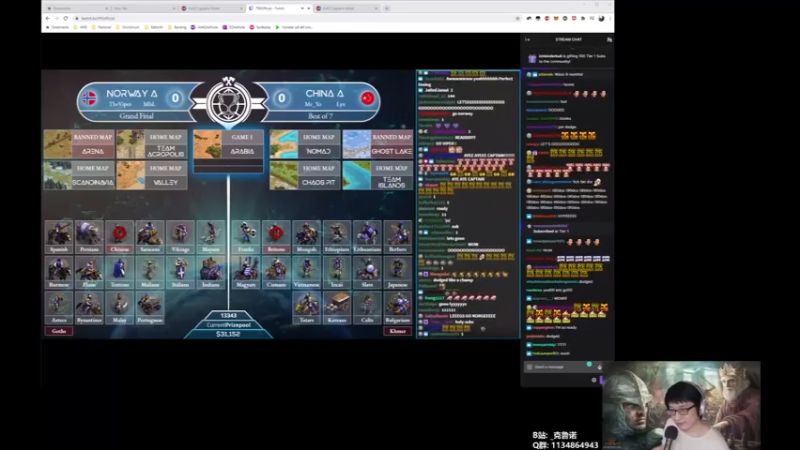The height and width of the screenshot is (450, 800).
Task: Choose the Portuguese organ gun icon
Action: pos(150,308)
